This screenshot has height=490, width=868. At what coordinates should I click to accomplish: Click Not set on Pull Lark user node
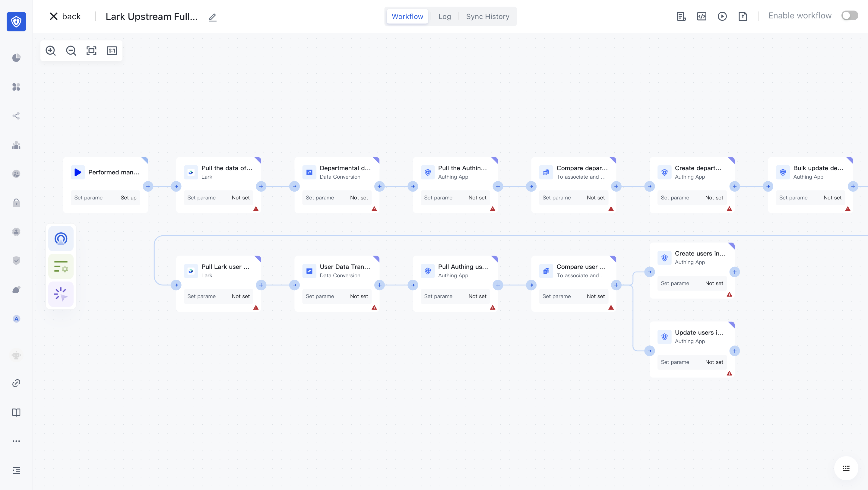pos(241,296)
